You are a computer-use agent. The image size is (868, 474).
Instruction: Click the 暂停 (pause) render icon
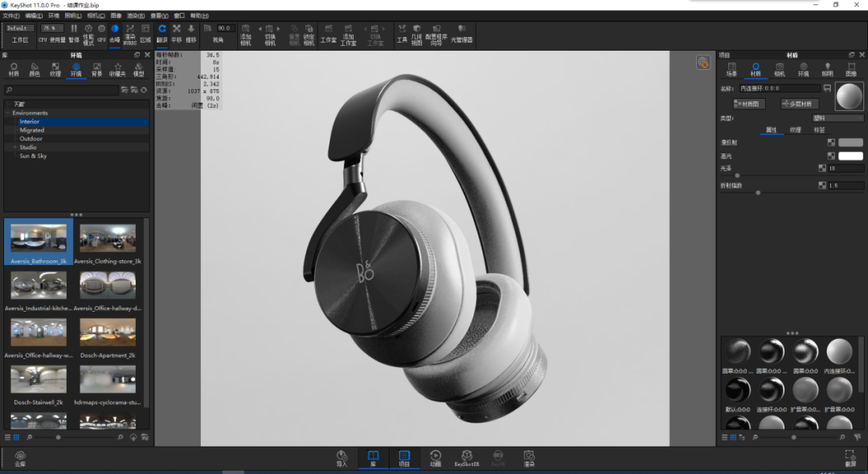point(74,32)
